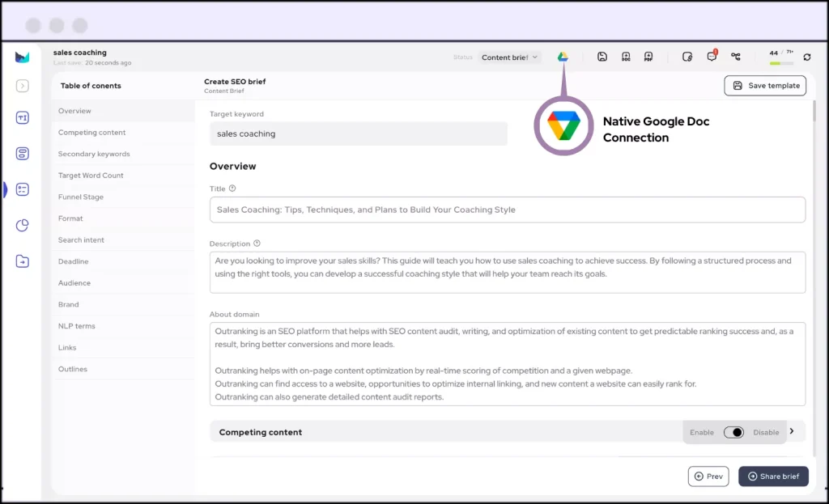Viewport: 829px width, 504px height.
Task: Click the refresh score icon
Action: pos(806,57)
